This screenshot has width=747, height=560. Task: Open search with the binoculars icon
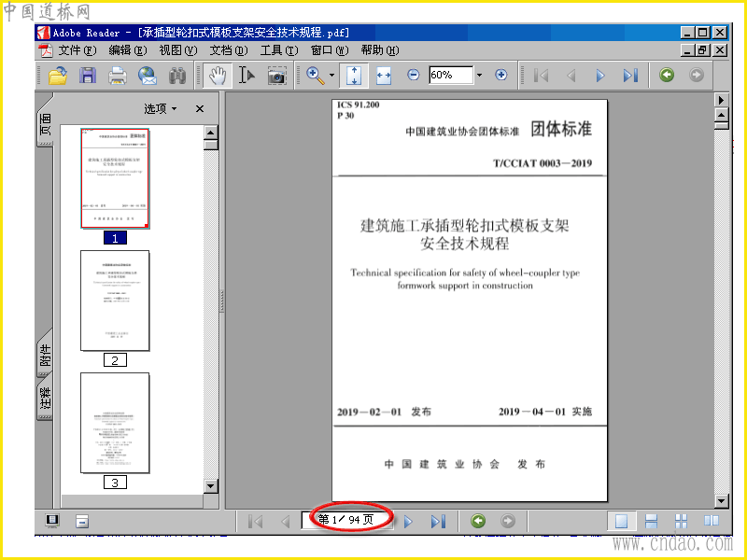pyautogui.click(x=177, y=76)
